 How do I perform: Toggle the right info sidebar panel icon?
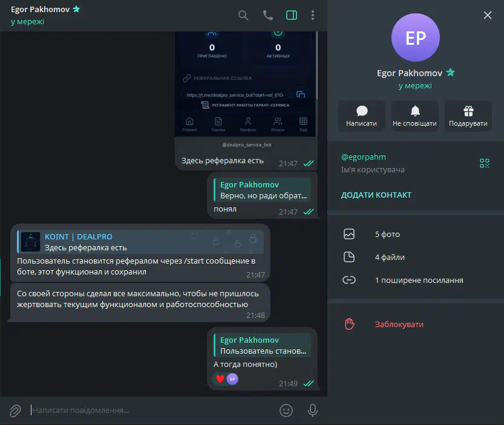tap(292, 15)
